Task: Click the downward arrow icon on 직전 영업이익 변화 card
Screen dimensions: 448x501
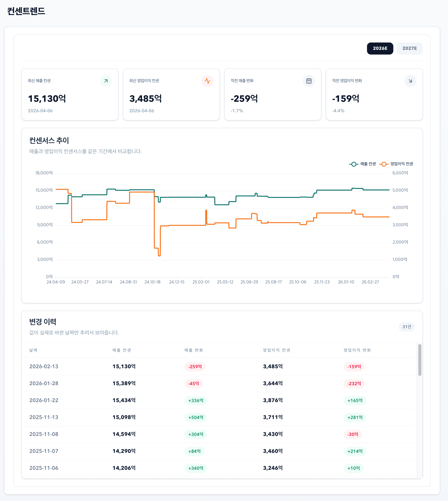Action: click(x=410, y=81)
